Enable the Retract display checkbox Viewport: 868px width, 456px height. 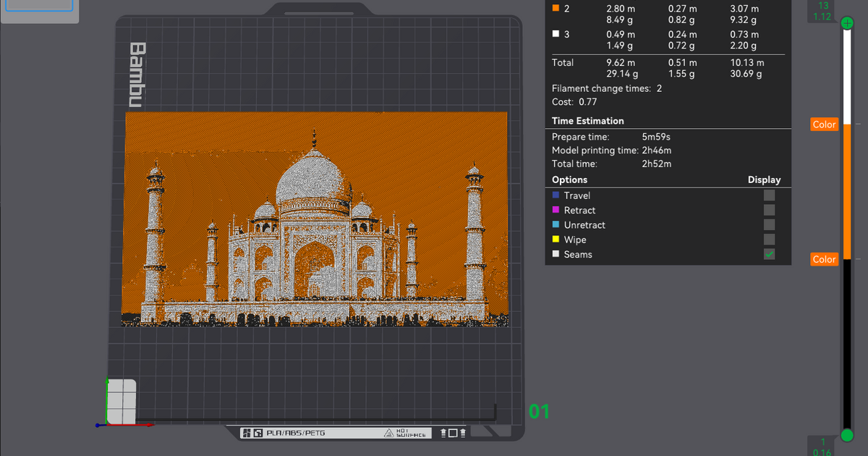(x=769, y=210)
